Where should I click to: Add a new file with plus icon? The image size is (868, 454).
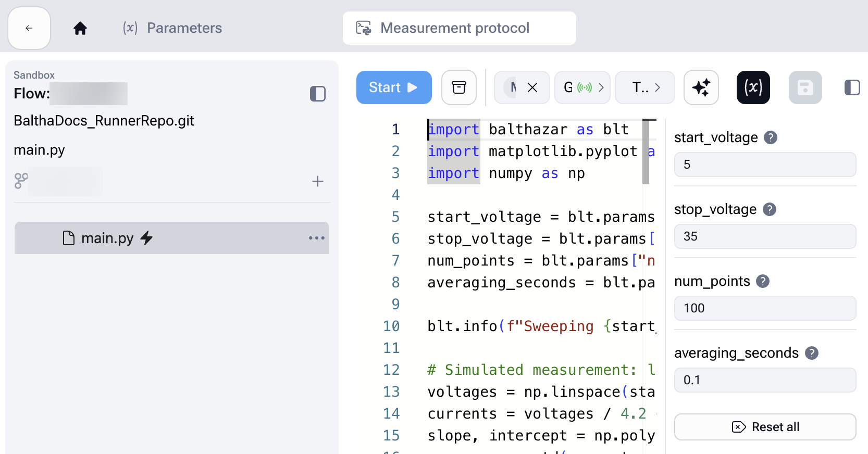click(318, 181)
